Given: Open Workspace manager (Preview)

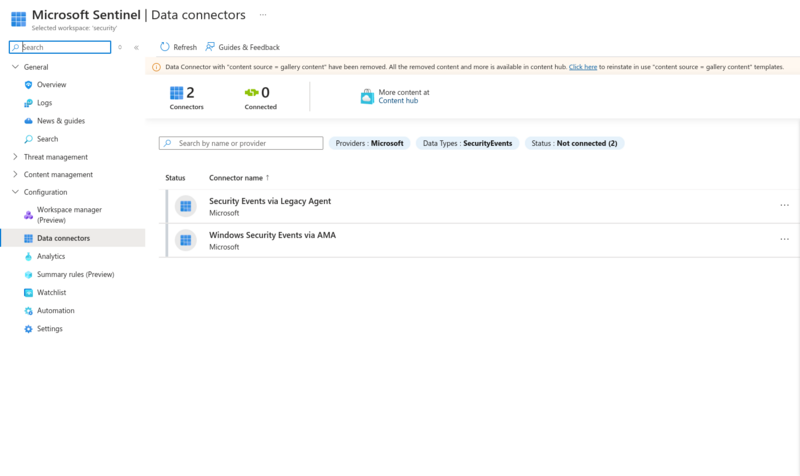Looking at the screenshot, I should (x=69, y=215).
